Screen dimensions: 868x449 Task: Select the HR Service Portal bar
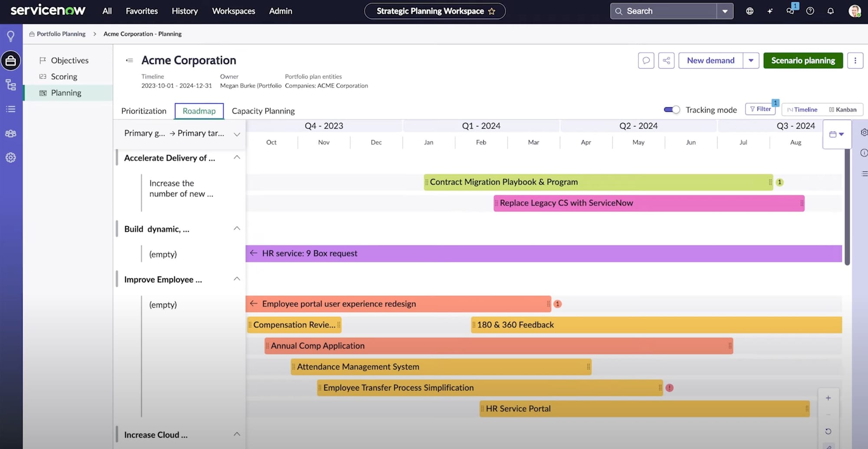pos(644,409)
